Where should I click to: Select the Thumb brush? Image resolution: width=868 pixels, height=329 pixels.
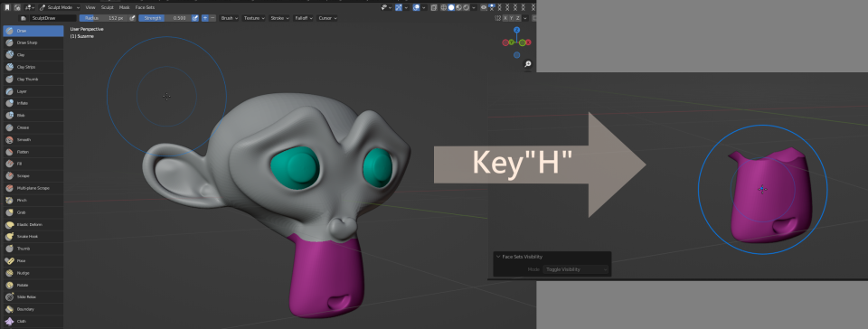point(33,249)
